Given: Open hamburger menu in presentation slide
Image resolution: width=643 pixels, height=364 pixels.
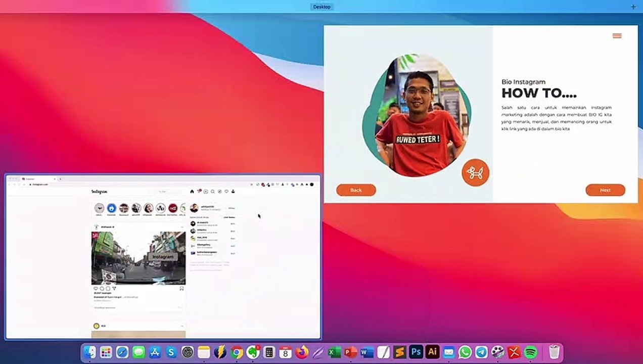Looking at the screenshot, I should 617,36.
